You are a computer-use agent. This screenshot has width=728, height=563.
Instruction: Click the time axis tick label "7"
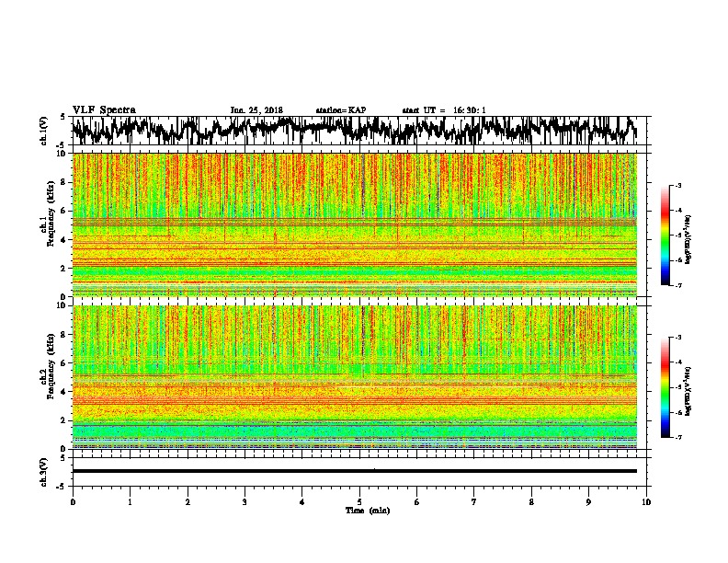point(474,502)
